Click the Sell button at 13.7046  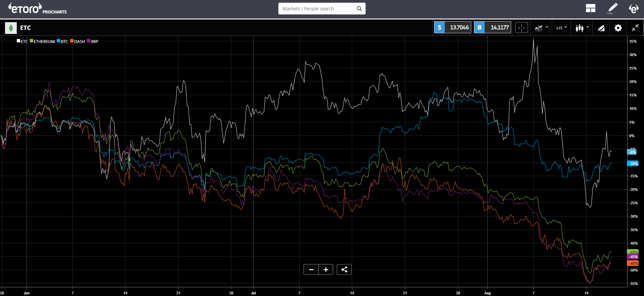click(452, 28)
